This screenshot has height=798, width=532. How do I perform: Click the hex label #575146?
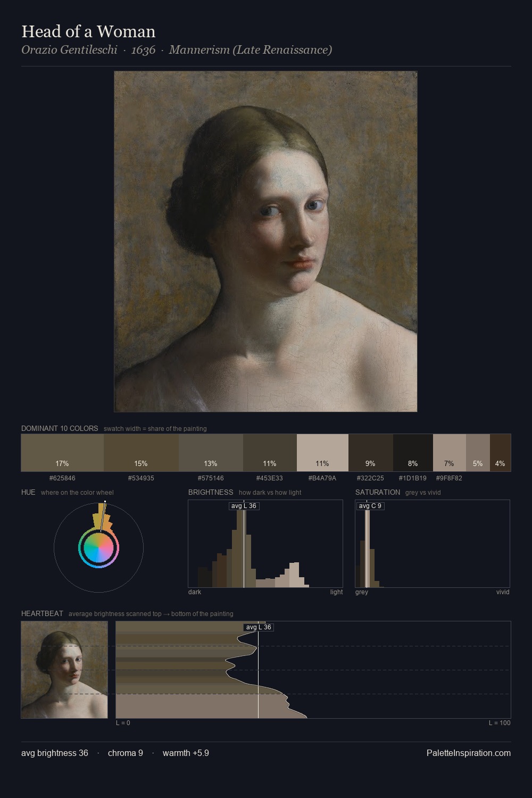pos(211,478)
